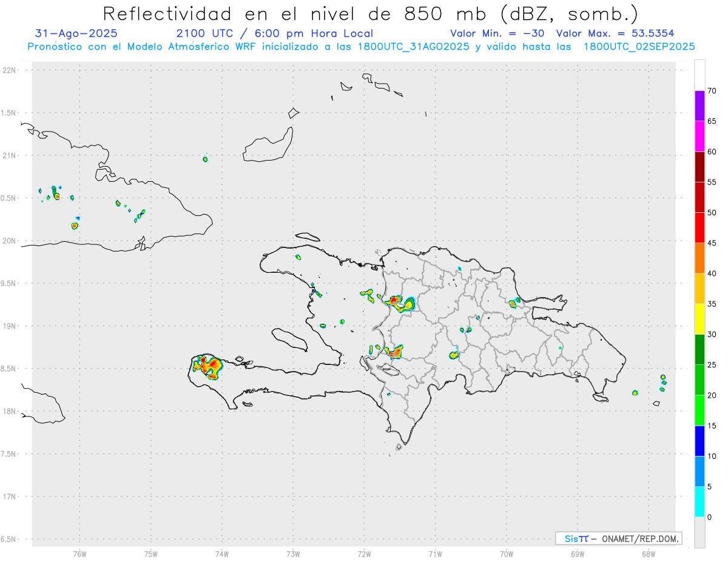Image resolution: width=728 pixels, height=562 pixels.
Task: Click the colorbar scale value '70'
Action: coord(712,91)
